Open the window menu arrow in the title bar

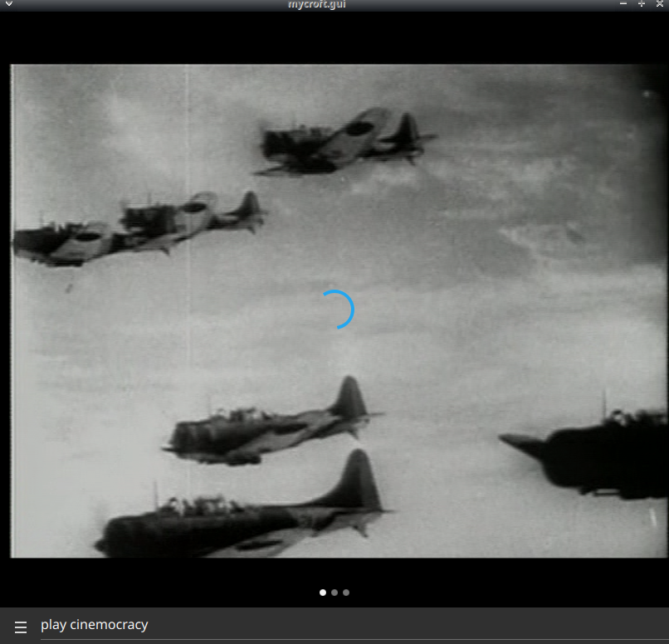point(8,4)
